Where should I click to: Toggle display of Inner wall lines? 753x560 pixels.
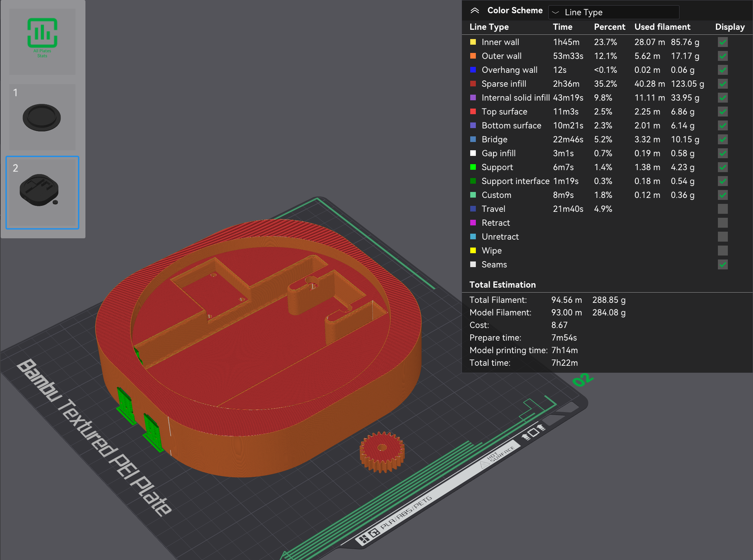(x=723, y=42)
